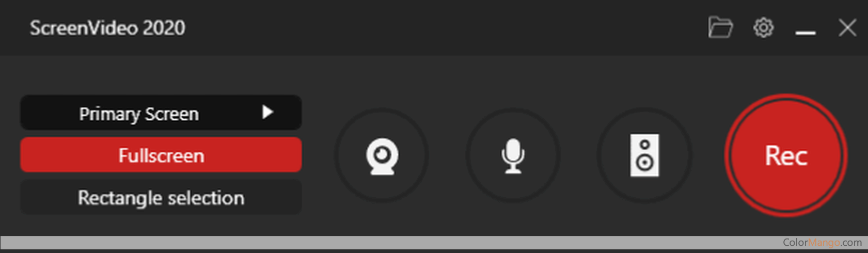Open settings via gear icon
The image size is (868, 253).
point(763,27)
